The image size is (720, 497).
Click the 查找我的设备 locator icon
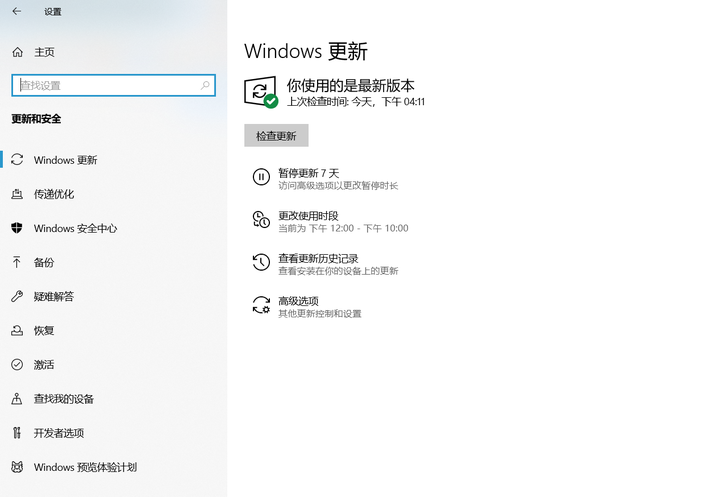pyautogui.click(x=17, y=398)
